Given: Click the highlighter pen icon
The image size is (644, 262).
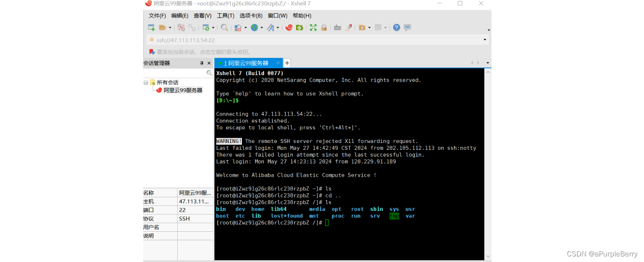Looking at the screenshot, I should (x=348, y=28).
